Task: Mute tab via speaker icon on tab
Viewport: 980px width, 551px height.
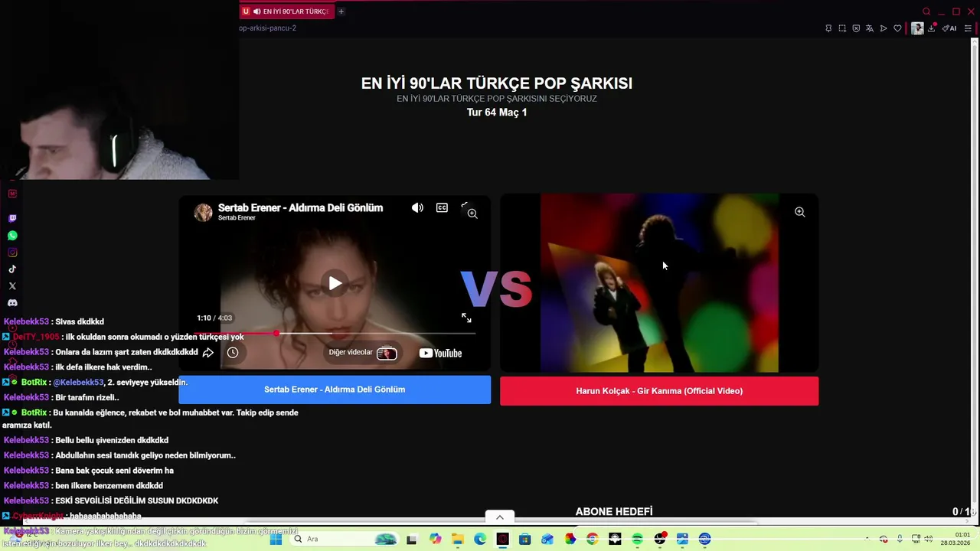Action: 256,11
